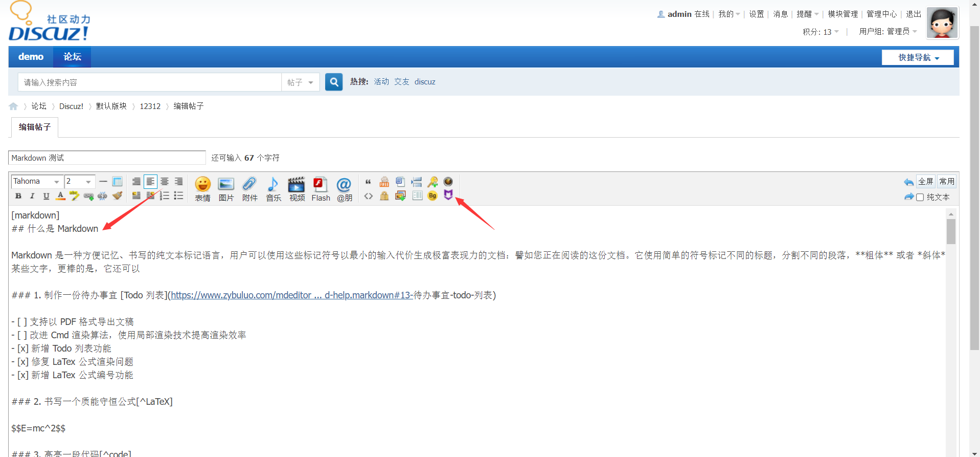The width and height of the screenshot is (980, 457).
Task: Click the blue search magnifier button
Action: click(334, 82)
